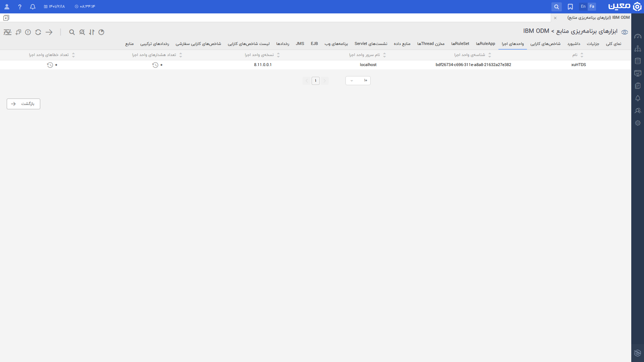Screen dimensions: 644x362
Task: Click the Moein logo
Action: (625, 6)
